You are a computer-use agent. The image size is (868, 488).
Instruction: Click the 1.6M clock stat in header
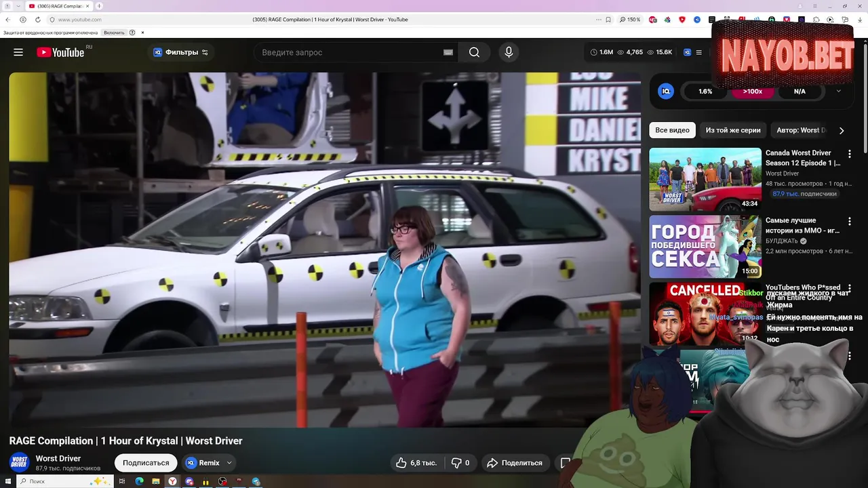tap(601, 52)
